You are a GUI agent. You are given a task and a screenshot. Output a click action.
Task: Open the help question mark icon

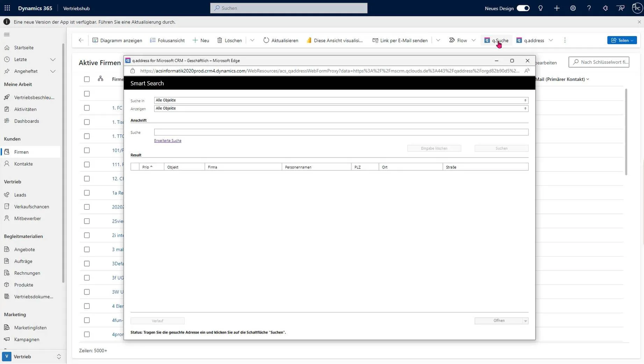[x=589, y=8]
